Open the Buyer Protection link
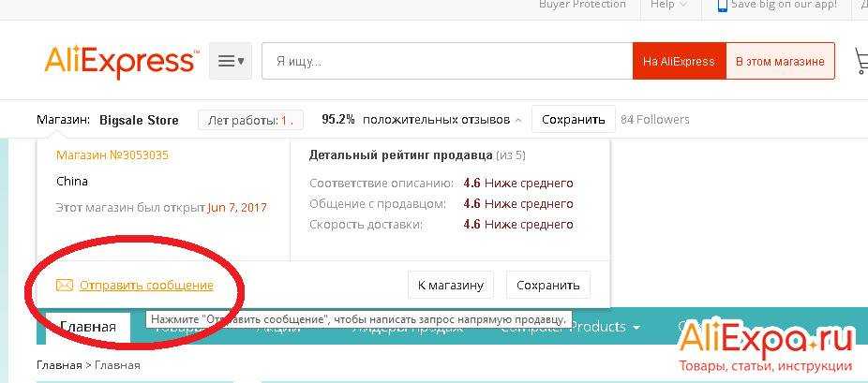The height and width of the screenshot is (383, 868). (x=582, y=5)
